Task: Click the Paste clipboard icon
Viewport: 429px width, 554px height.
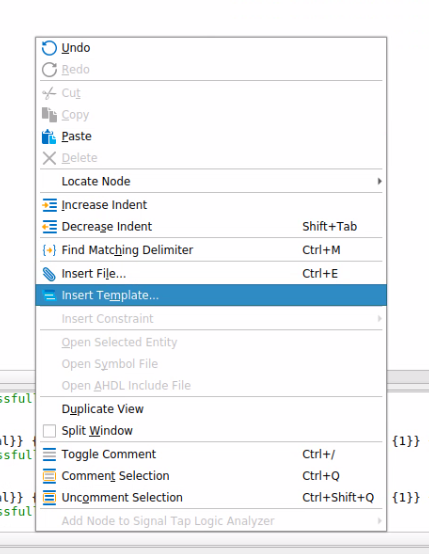Action: [x=49, y=137]
